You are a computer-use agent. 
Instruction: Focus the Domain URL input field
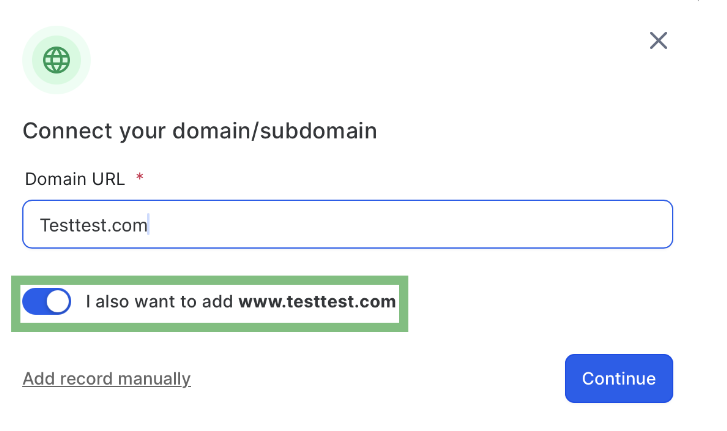(347, 224)
